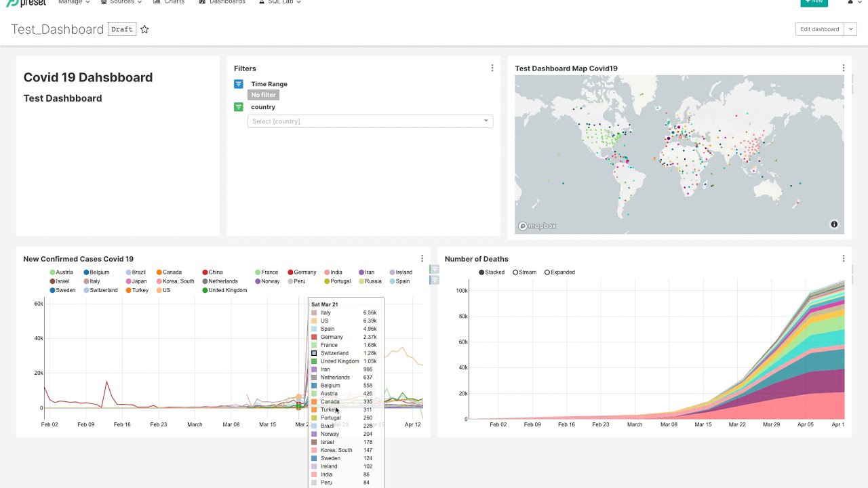Click the Switzerland 1.28k tooltip row

(x=344, y=353)
